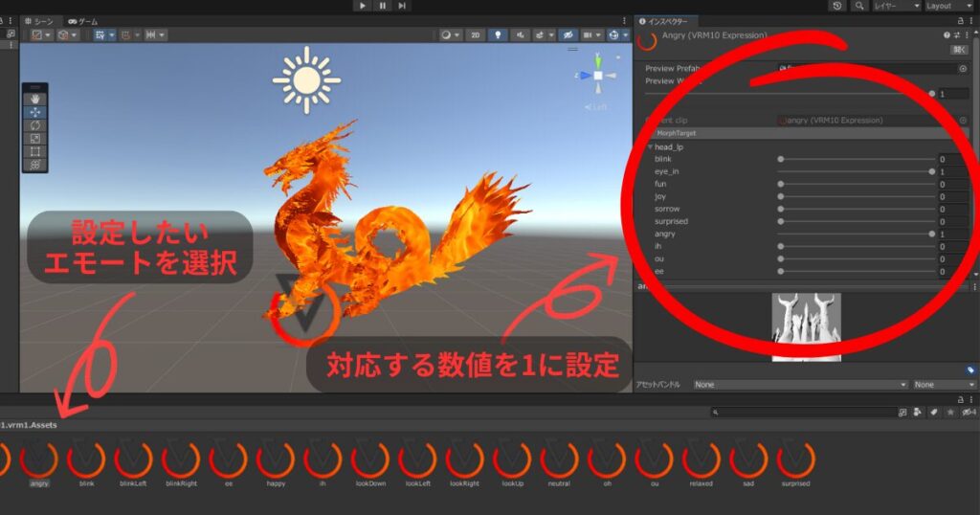Open the AssetBundle None dropdown
Viewport: 980px width, 515px height.
(799, 385)
